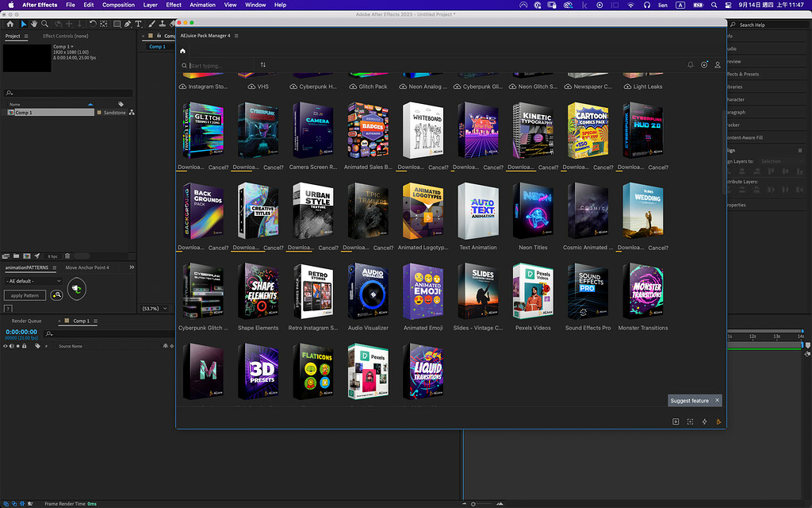Open the AE default pattern dropdown
The height and width of the screenshot is (508, 812).
pyautogui.click(x=33, y=281)
